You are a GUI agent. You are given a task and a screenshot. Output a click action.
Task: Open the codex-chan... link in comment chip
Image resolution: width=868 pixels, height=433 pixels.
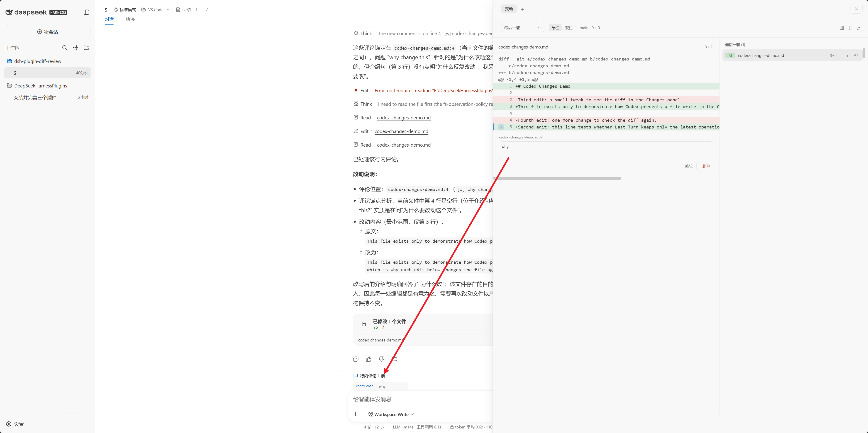366,386
